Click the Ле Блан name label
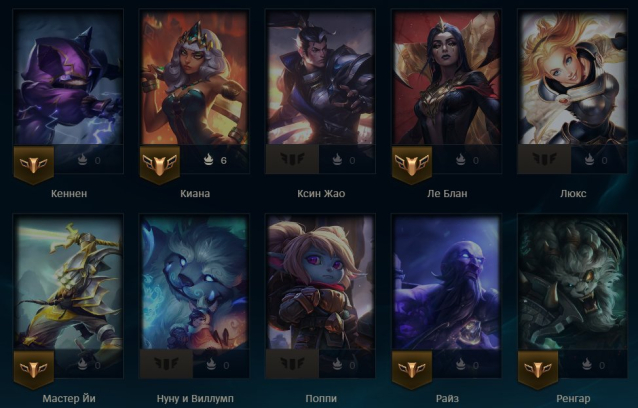This screenshot has width=638, height=408. (x=447, y=193)
